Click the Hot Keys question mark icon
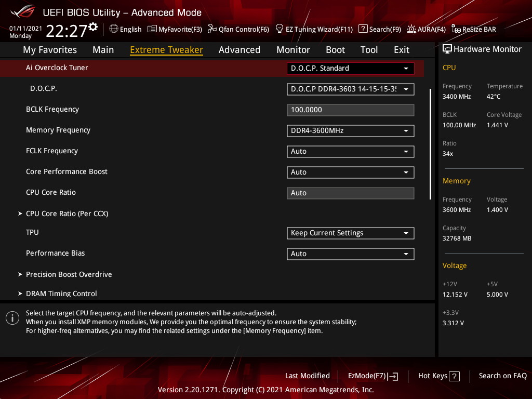Screen dimensions: 532x399 (x=454, y=376)
